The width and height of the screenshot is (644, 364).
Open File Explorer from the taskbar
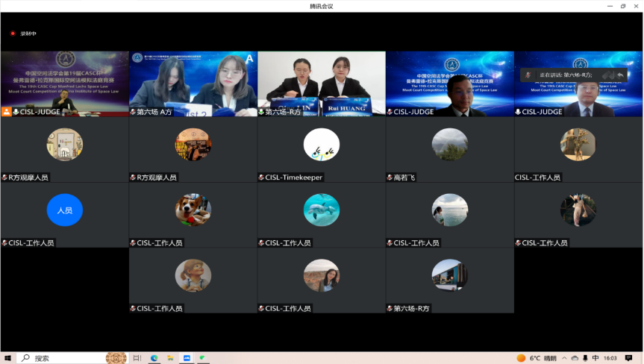(170, 358)
